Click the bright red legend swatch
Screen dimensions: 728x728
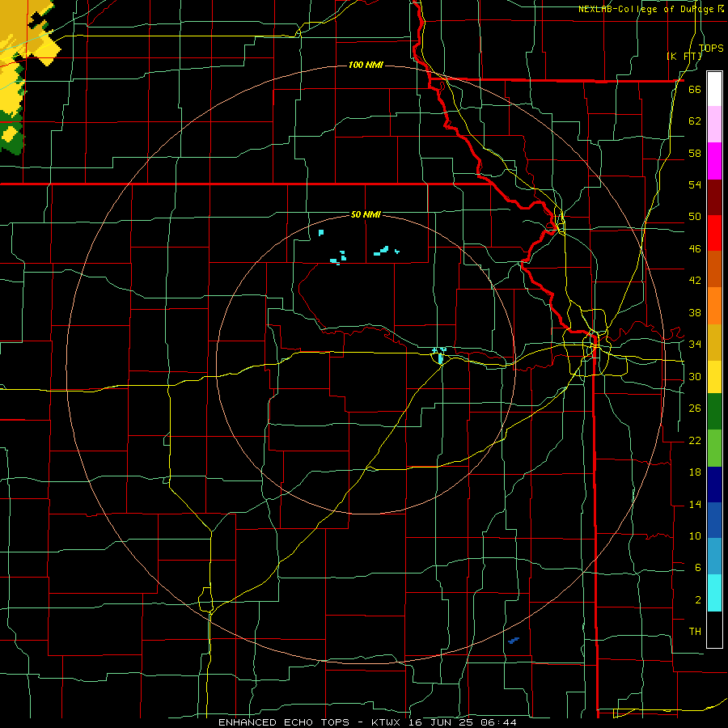point(714,233)
